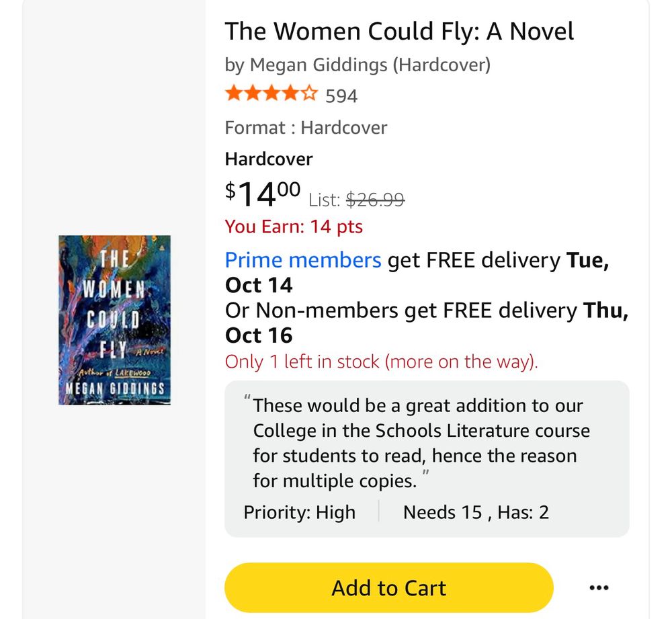Click the Tue, Oct 14 delivery date
The width and height of the screenshot is (672, 619).
(x=417, y=273)
